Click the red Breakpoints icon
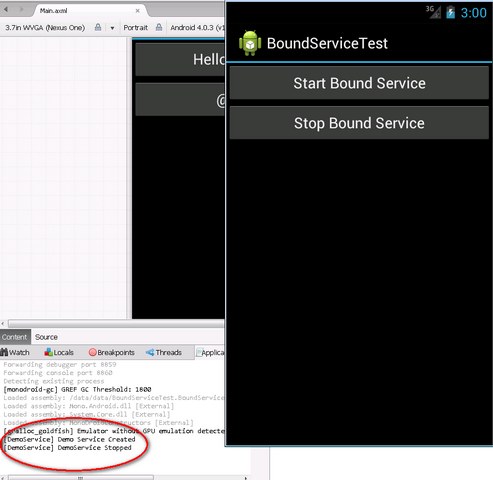The width and height of the screenshot is (493, 480). coord(93,352)
